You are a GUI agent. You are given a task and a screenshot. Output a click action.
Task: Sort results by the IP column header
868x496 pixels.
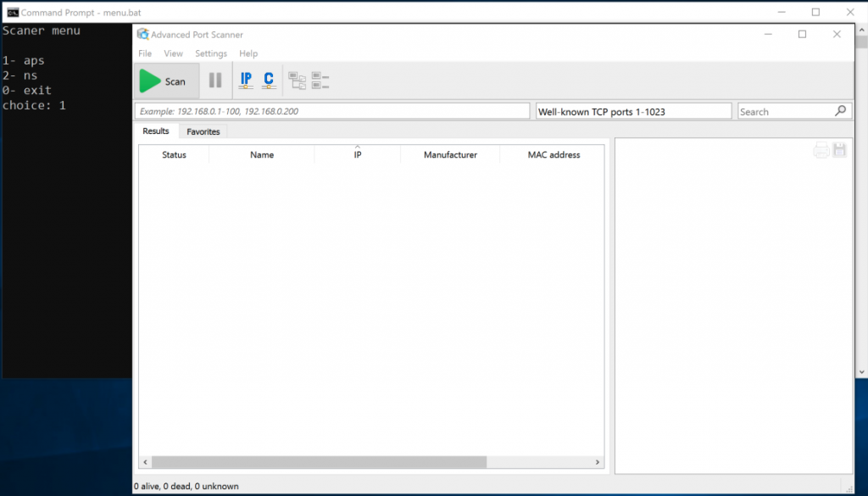(358, 155)
